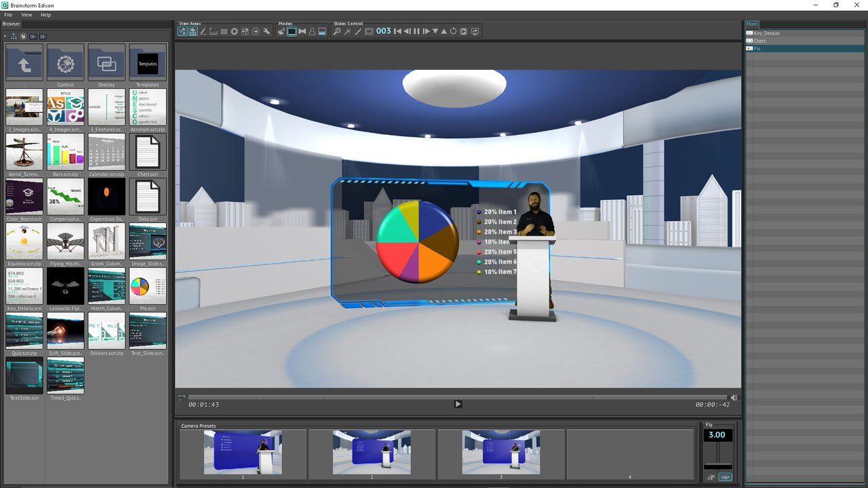Viewport: 868px width, 488px height.
Task: Open the View menu
Action: point(26,14)
